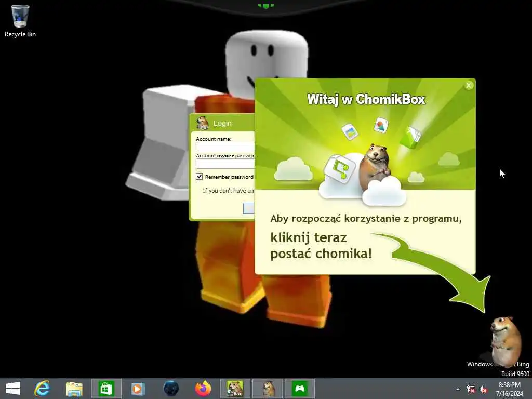Open the green Xbox games taskbar app
This screenshot has width=532, height=399.
[300, 389]
